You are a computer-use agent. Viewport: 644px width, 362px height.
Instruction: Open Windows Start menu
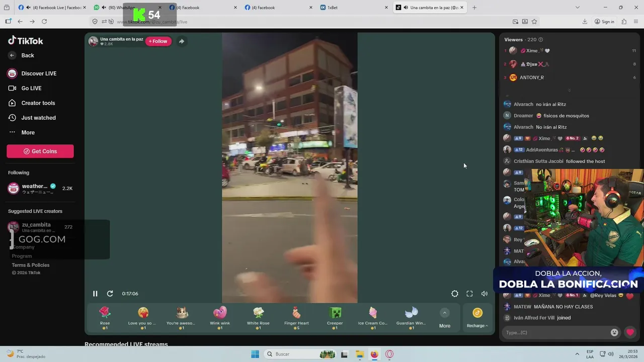255,354
